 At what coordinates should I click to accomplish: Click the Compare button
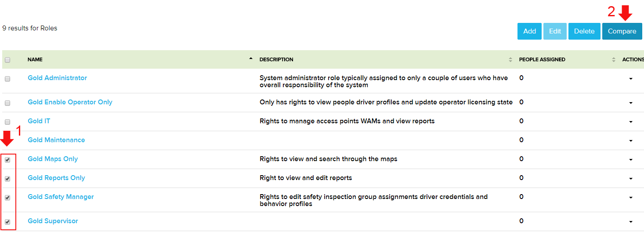[622, 31]
